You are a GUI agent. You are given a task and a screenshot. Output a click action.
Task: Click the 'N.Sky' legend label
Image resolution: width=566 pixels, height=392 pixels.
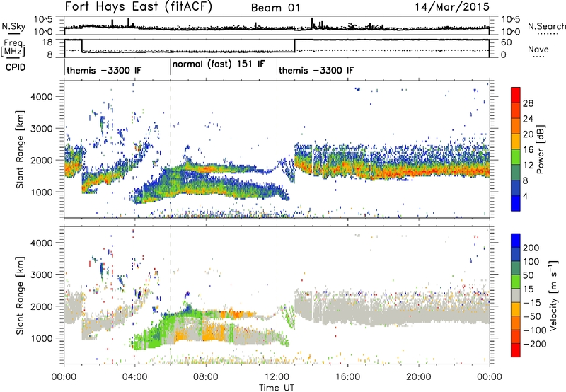13,26
